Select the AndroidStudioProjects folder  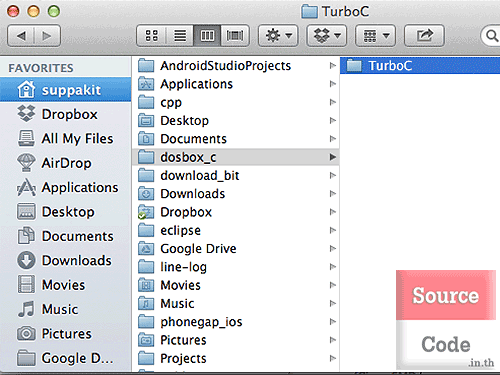click(236, 66)
